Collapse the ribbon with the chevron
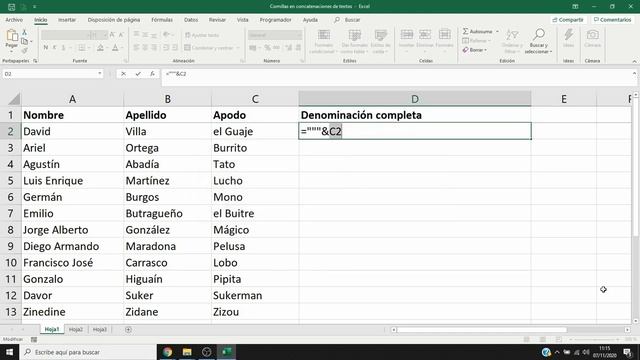 634,61
